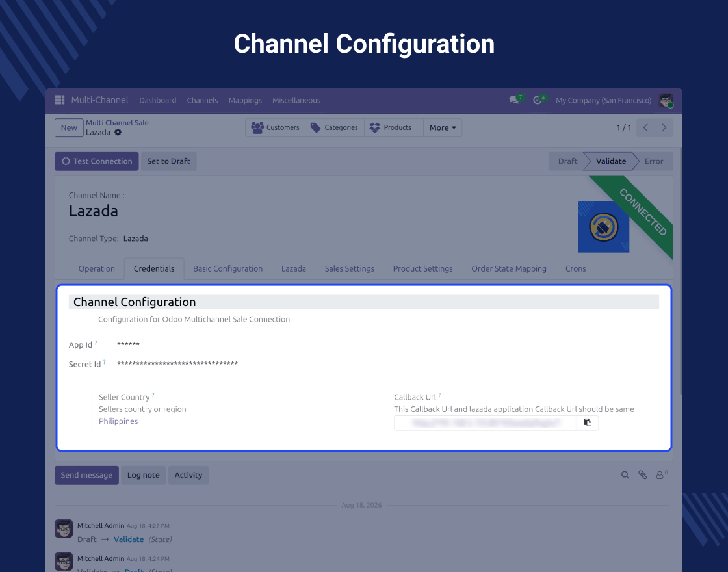Click Test Connection button
728x572 pixels.
tap(97, 161)
